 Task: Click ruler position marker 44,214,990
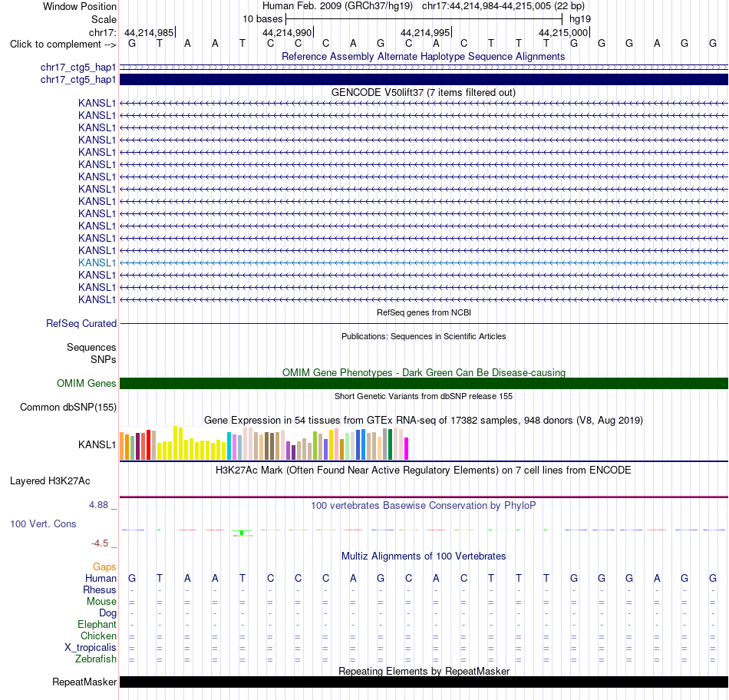click(287, 32)
